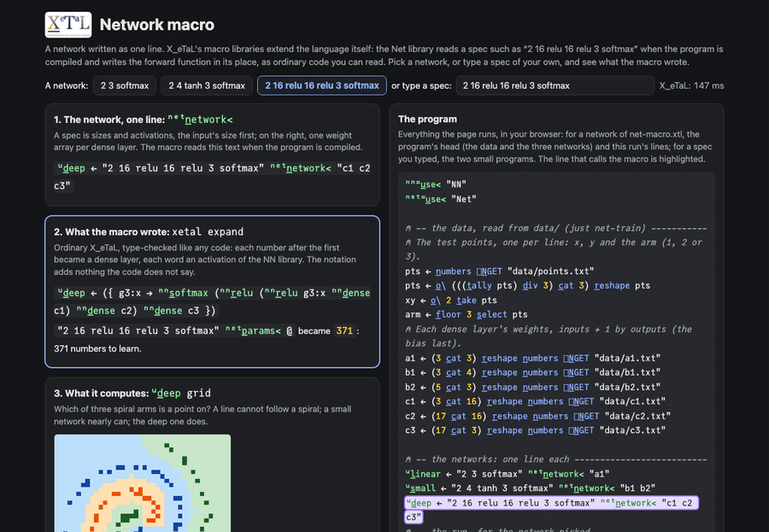Pick the "2 16 relu 16 relu 3 softmax" button

322,85
